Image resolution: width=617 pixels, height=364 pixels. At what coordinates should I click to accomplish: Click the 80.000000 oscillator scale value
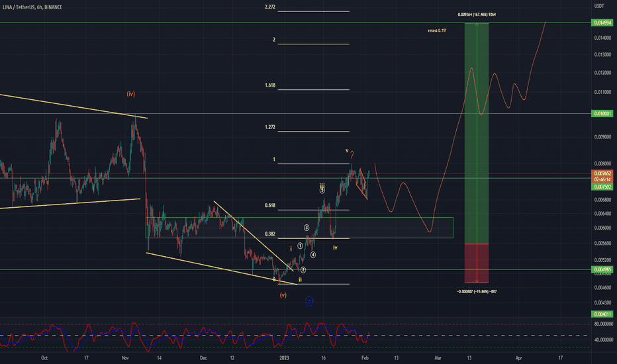click(x=603, y=324)
